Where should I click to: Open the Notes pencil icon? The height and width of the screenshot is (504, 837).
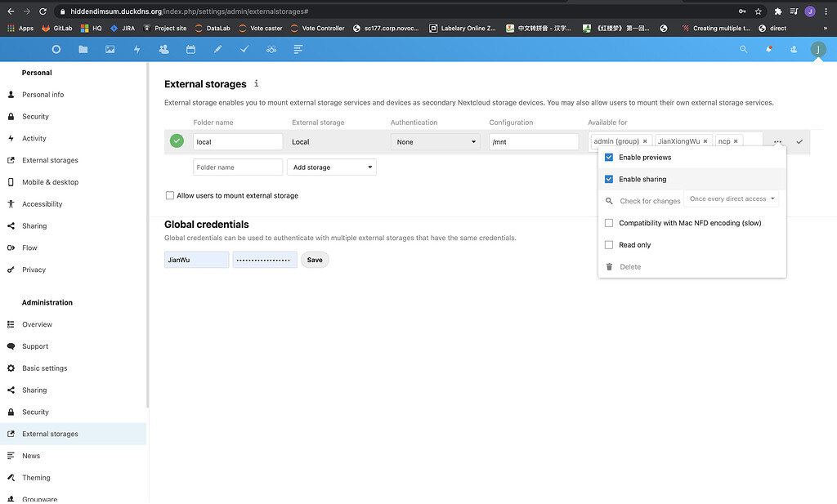(x=217, y=49)
